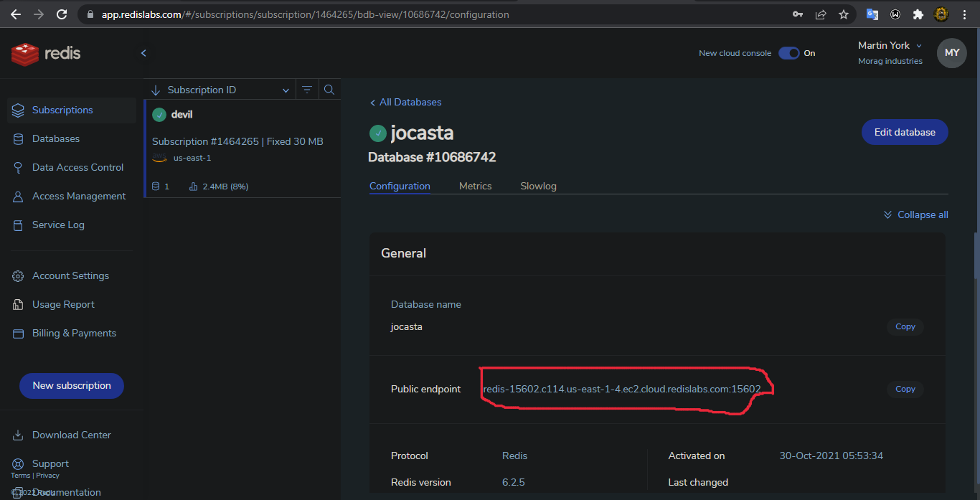This screenshot has height=500, width=980.
Task: Click the filter icon in subscription list
Action: click(307, 90)
